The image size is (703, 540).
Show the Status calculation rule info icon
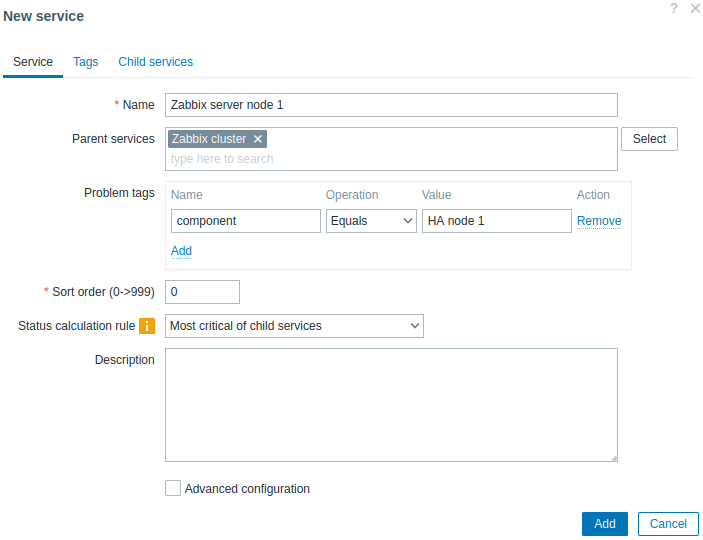tap(147, 326)
